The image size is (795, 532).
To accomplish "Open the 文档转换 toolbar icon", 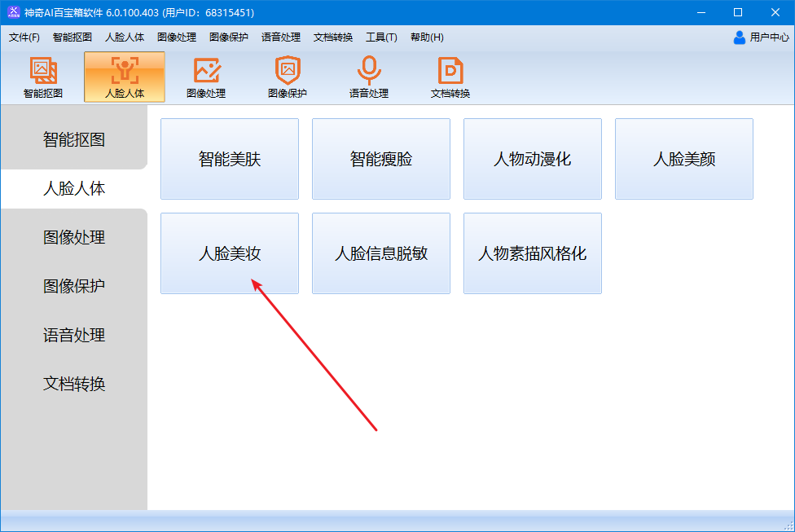I will tap(450, 77).
